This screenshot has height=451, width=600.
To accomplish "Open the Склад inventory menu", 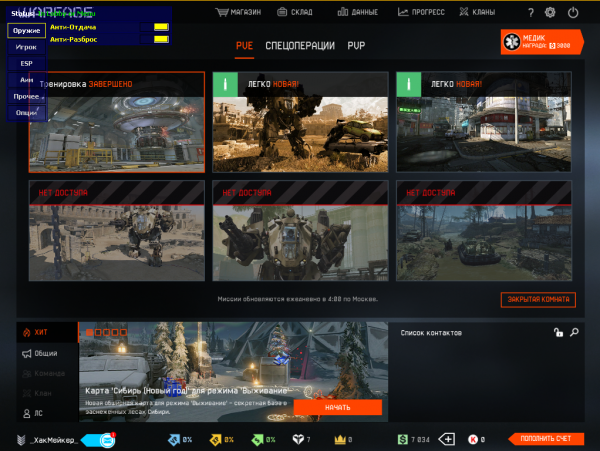I will pos(295,12).
